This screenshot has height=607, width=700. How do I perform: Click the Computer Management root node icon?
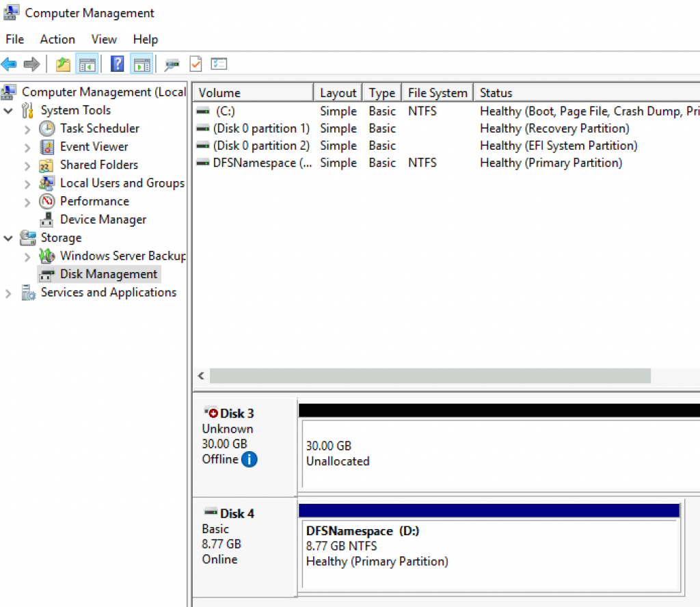coord(9,92)
